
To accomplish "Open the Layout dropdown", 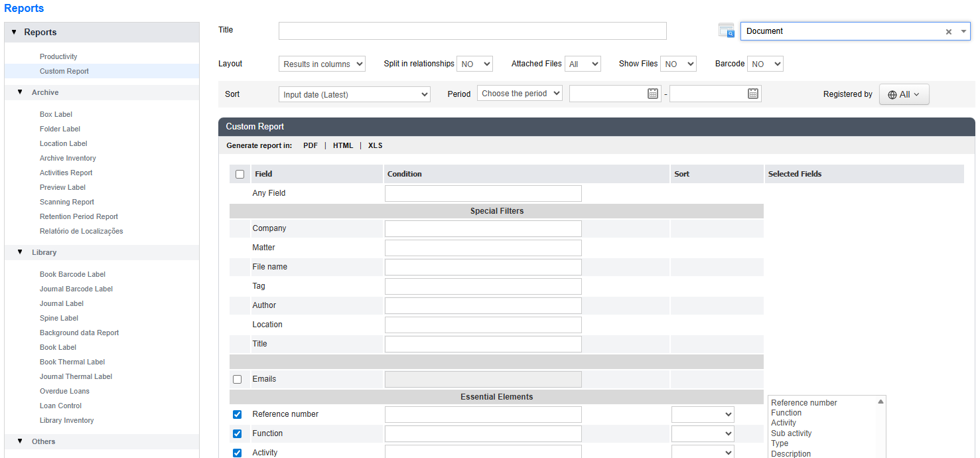I will point(322,64).
